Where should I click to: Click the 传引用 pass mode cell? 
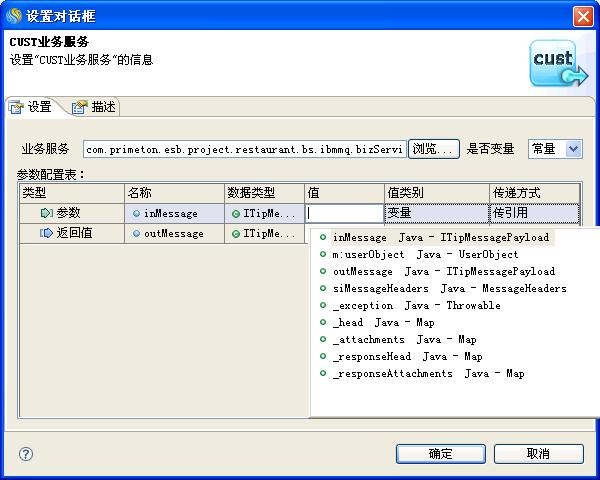point(535,213)
